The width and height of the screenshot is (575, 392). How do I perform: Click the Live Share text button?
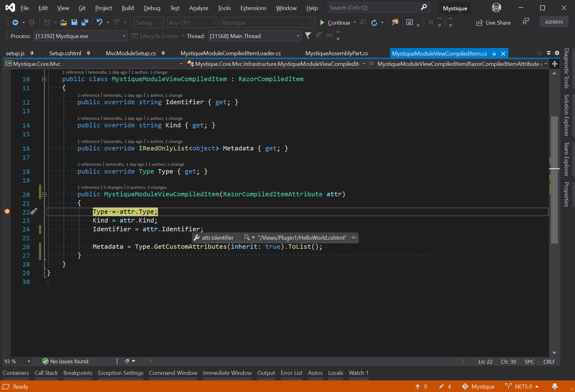point(498,23)
